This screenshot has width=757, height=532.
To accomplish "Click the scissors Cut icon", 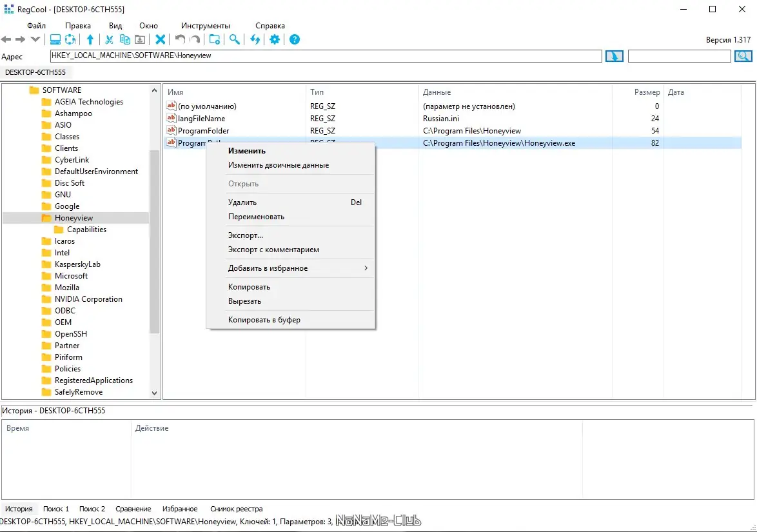I will click(x=110, y=39).
